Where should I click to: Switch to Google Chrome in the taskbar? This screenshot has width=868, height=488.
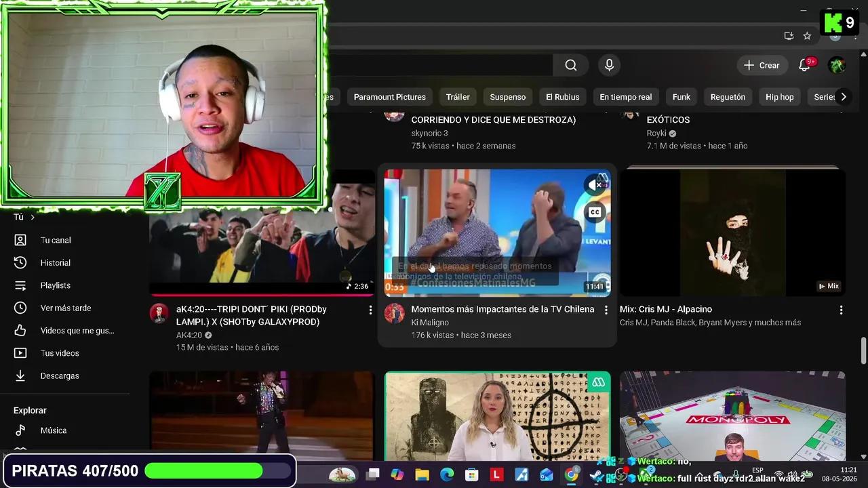point(572,474)
